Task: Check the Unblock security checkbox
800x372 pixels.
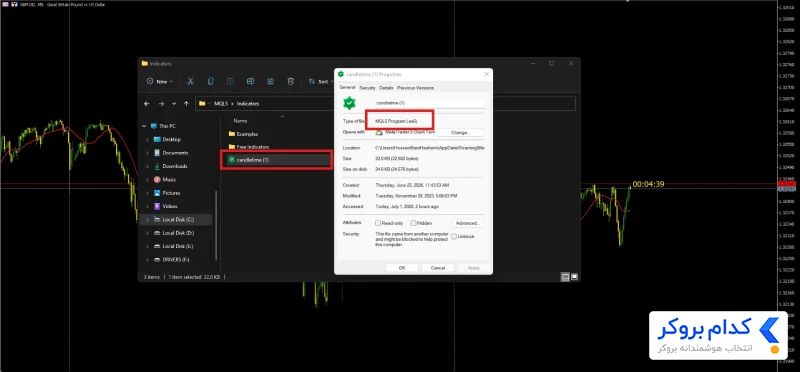Action: (x=454, y=236)
